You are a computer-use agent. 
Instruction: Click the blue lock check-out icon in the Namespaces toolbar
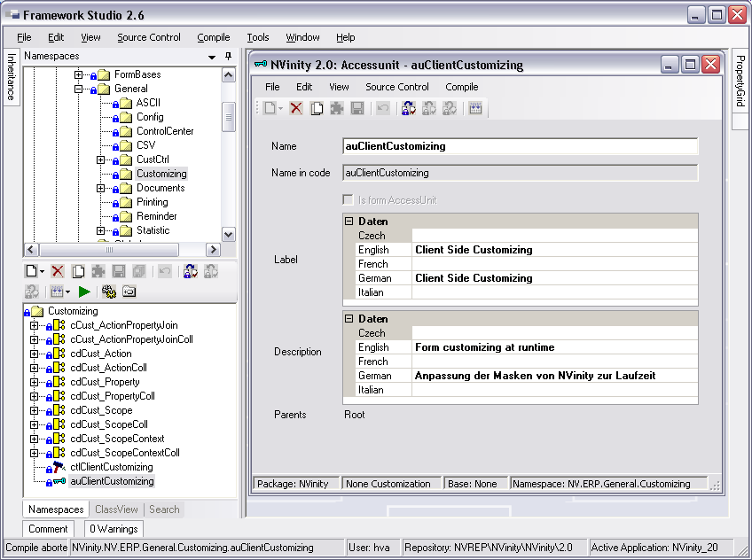click(191, 272)
